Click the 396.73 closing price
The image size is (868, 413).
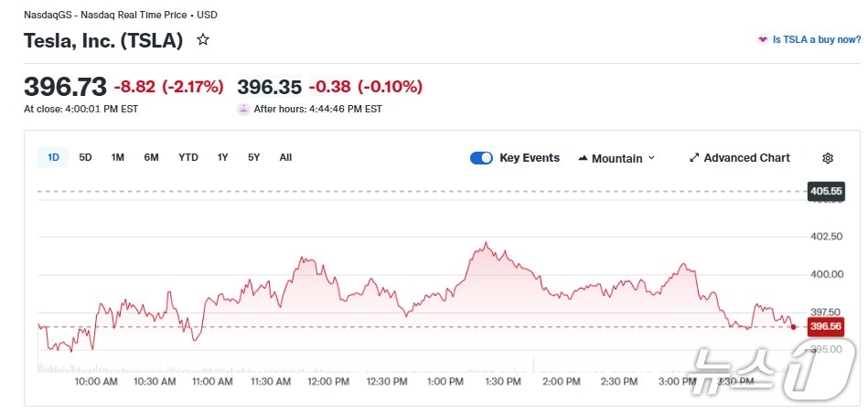click(x=65, y=87)
